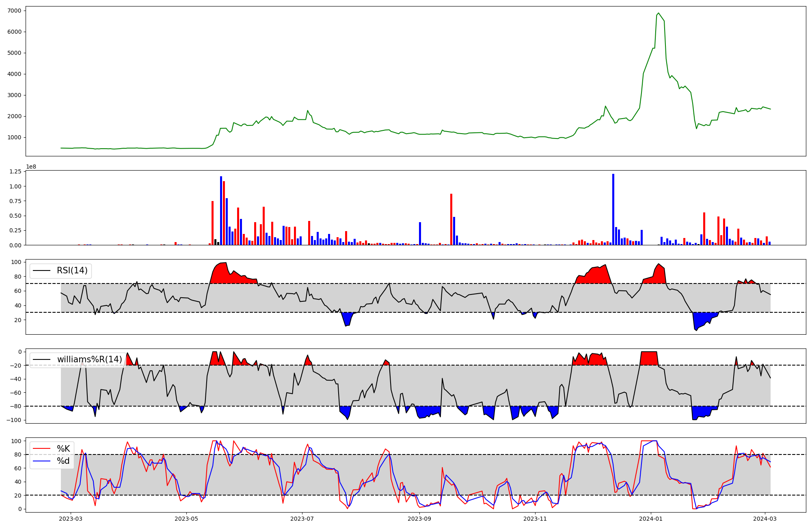Click the williams%R(14) legend label
The height and width of the screenshot is (528, 812).
point(89,359)
